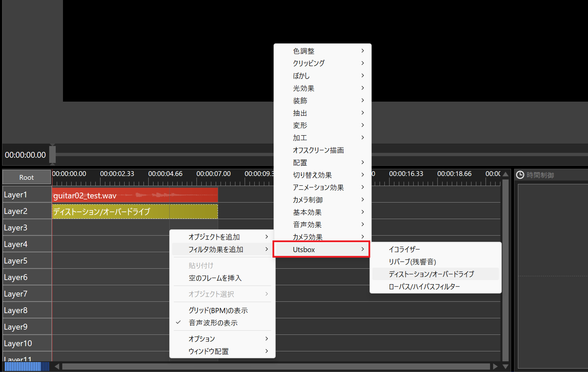
Task: Toggle グリッド(BPM)の表示 option
Action: pyautogui.click(x=218, y=310)
